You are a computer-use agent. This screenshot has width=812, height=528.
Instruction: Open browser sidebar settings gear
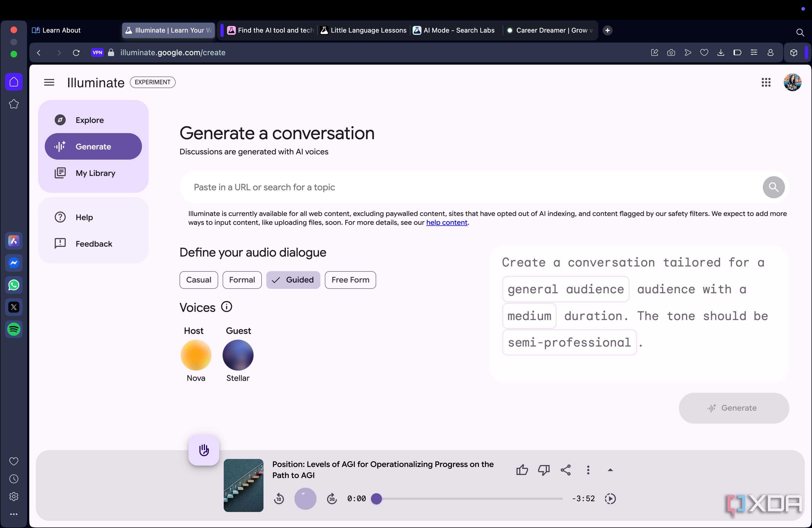[14, 497]
